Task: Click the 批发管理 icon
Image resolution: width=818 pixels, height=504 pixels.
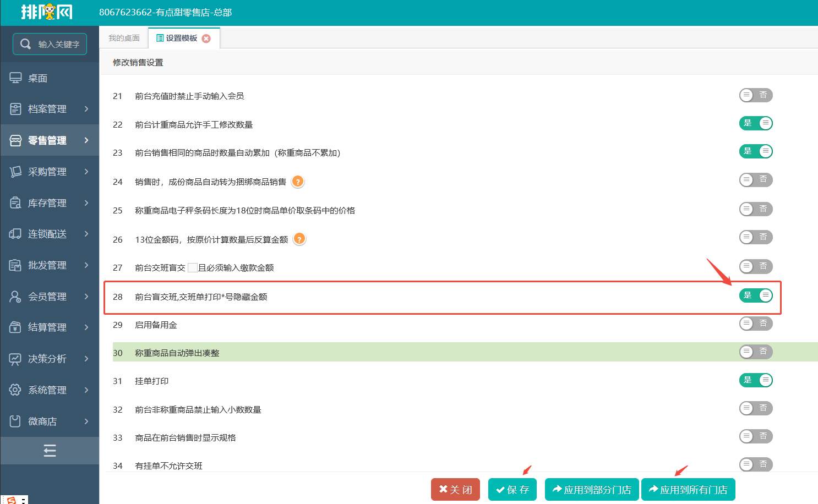Action: coord(15,265)
